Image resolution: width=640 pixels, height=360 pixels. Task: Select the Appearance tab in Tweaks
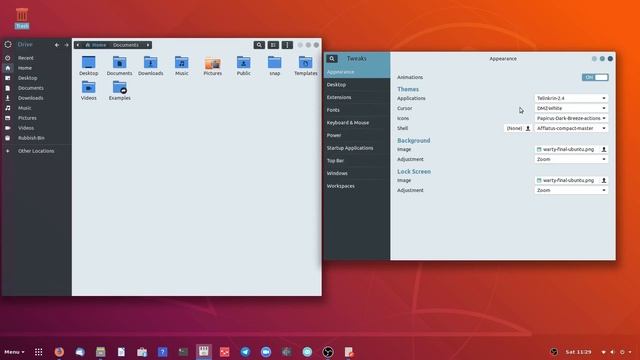(357, 72)
